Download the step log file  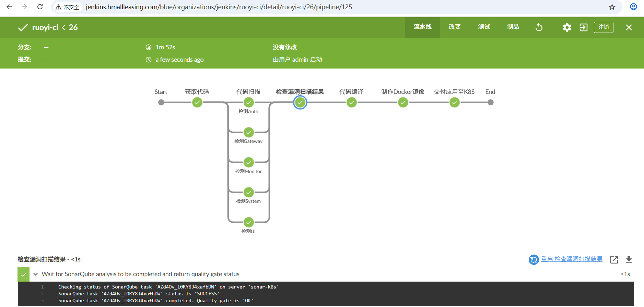tap(629, 259)
